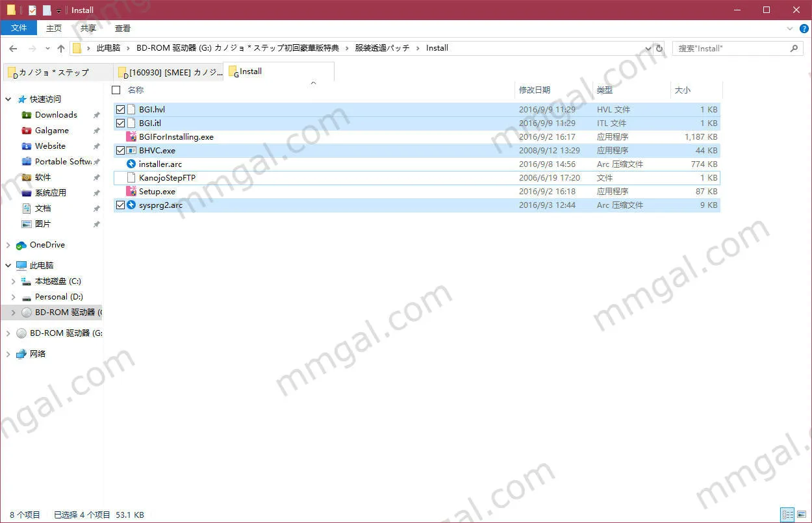Screen dimensions: 812x523
Task: Expand the 本地磁盘 (C:) tree node
Action: pyautogui.click(x=13, y=281)
